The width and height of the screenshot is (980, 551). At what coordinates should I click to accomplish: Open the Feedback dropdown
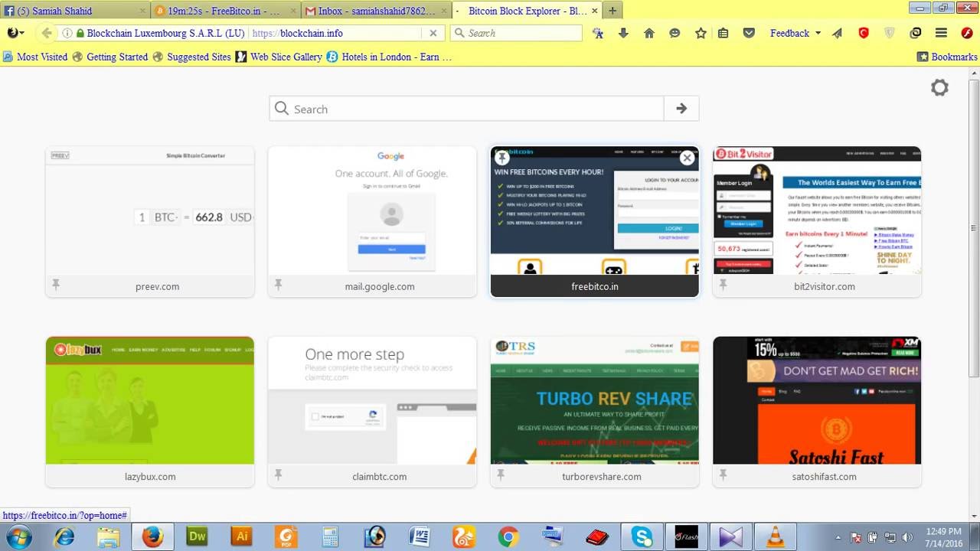(x=795, y=33)
